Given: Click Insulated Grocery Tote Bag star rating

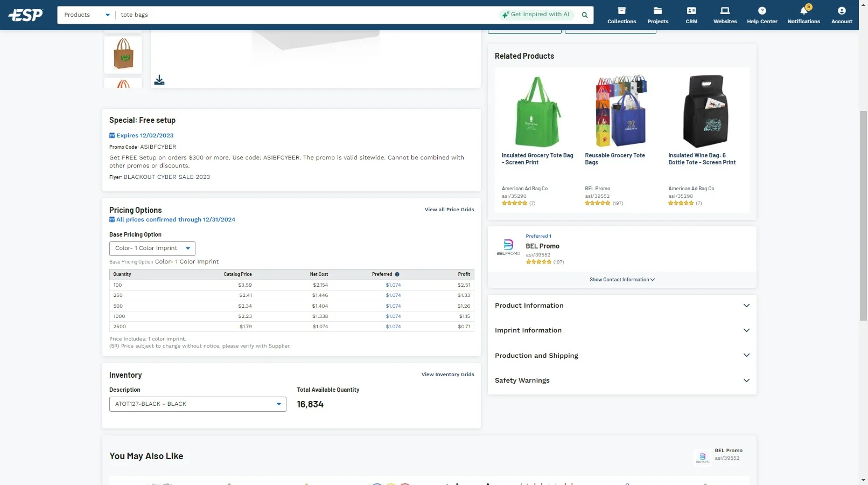Looking at the screenshot, I should point(514,204).
